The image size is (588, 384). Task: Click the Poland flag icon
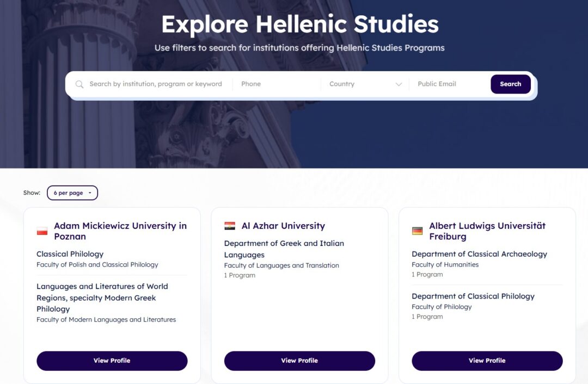tap(42, 231)
